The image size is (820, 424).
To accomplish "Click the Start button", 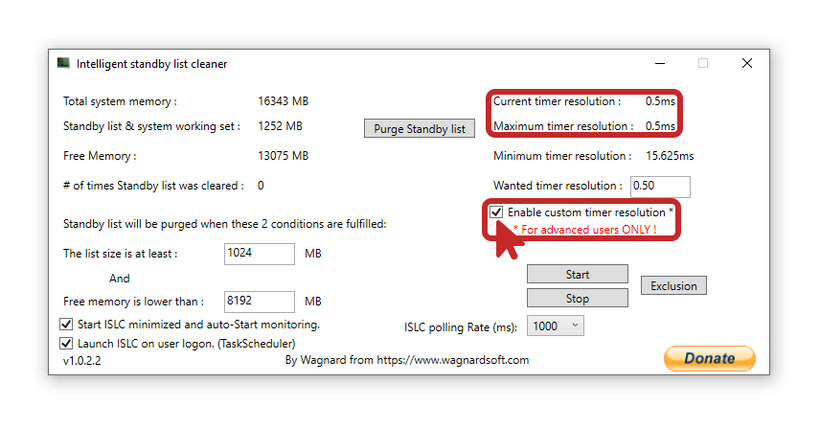I will coord(577,274).
